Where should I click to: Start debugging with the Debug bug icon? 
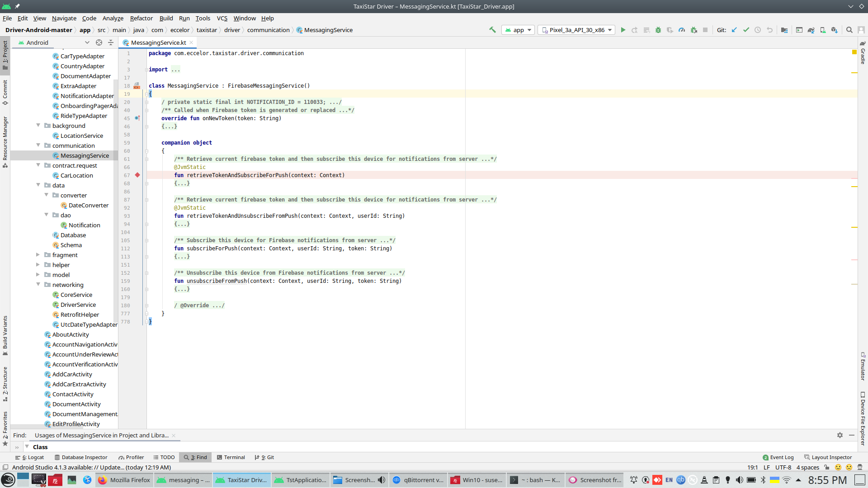coord(658,30)
